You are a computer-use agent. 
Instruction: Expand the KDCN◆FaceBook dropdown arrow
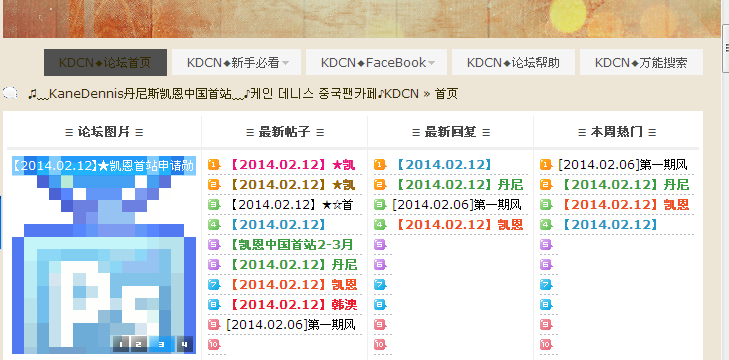click(431, 63)
